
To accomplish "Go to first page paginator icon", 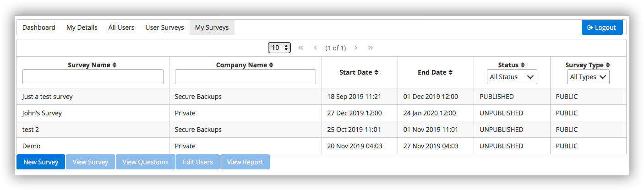I will coord(301,48).
